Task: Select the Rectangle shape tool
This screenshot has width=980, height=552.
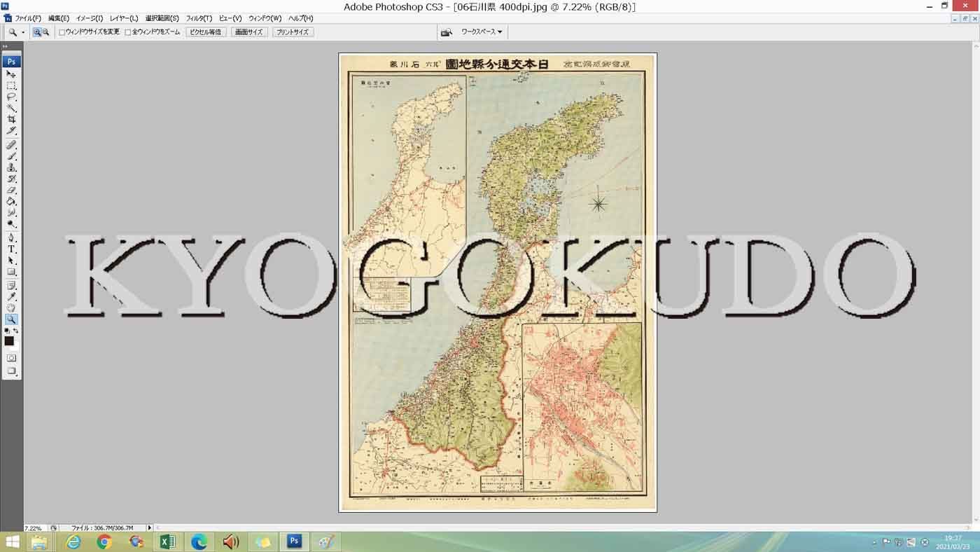Action: [11, 271]
